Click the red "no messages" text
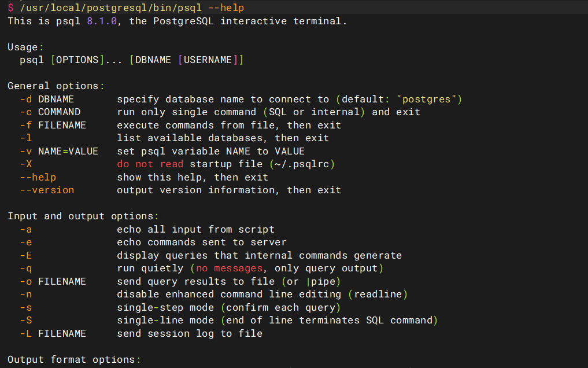The height and width of the screenshot is (368, 588). (x=230, y=268)
